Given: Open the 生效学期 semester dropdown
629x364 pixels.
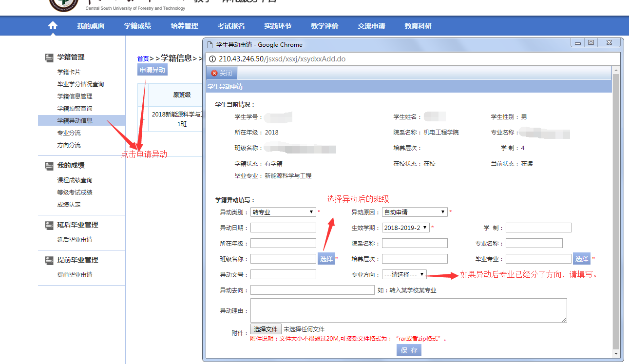Looking at the screenshot, I should point(405,228).
